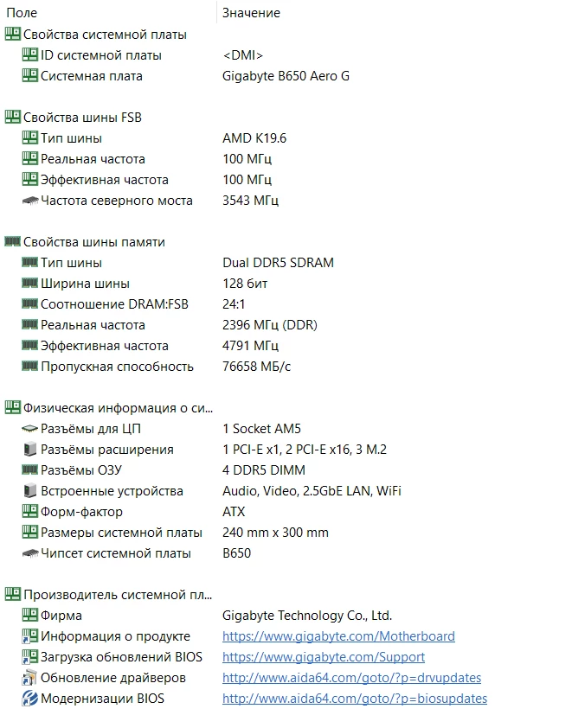Click the memory icon beside Ширина шины

pyautogui.click(x=29, y=284)
